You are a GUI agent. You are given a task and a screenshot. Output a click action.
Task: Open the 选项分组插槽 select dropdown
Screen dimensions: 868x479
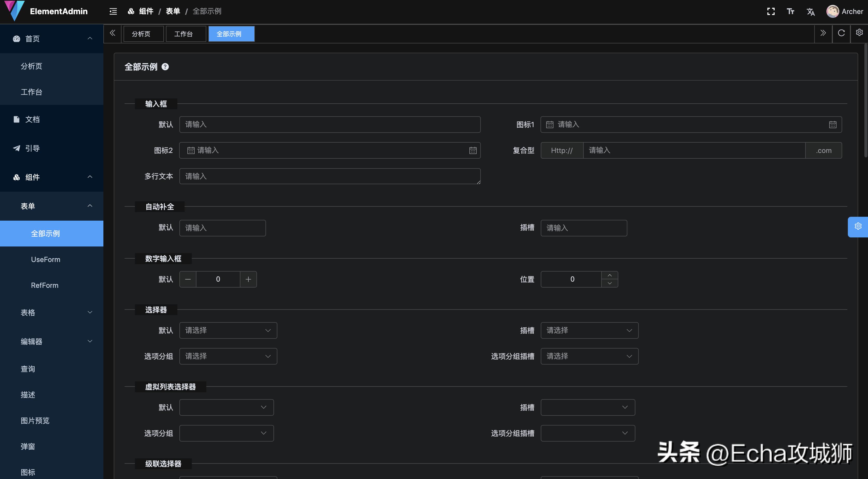tap(589, 356)
